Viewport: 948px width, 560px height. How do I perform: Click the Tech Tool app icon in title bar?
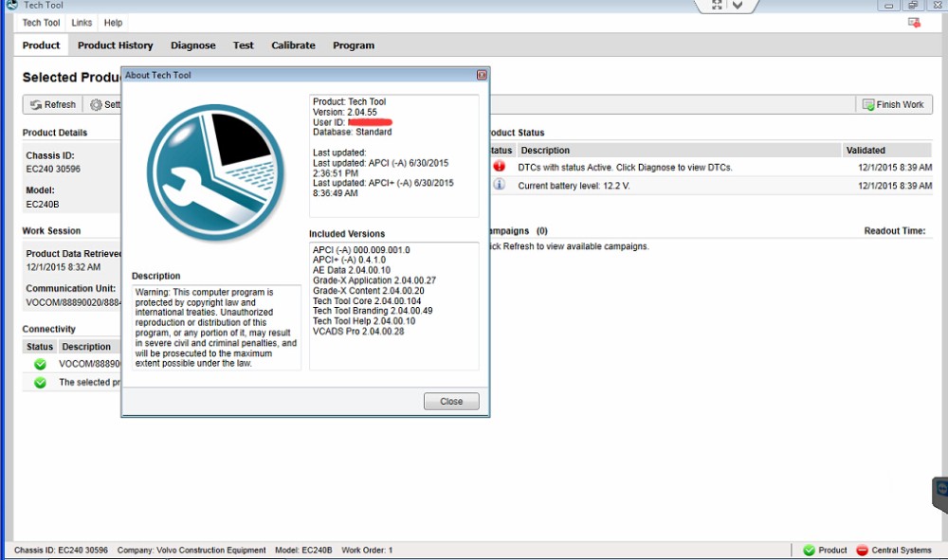(x=10, y=4)
